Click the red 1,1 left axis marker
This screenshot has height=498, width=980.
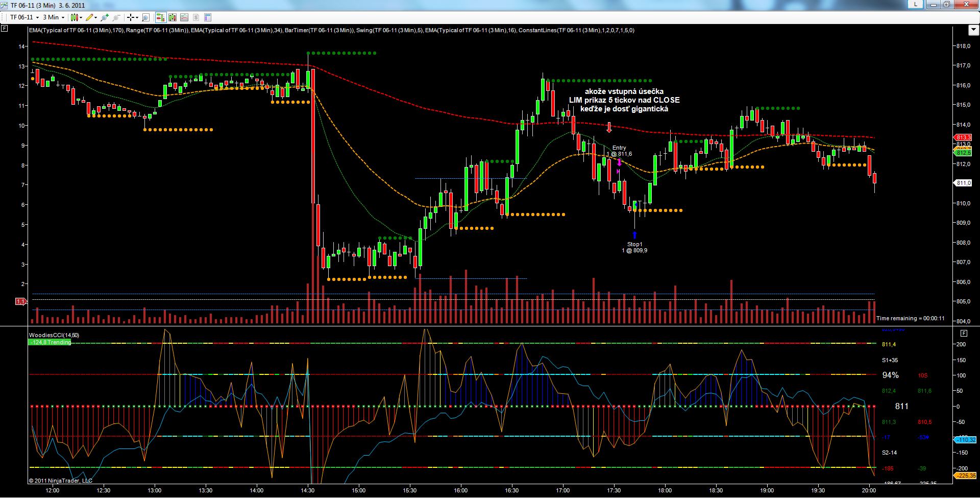[21, 301]
